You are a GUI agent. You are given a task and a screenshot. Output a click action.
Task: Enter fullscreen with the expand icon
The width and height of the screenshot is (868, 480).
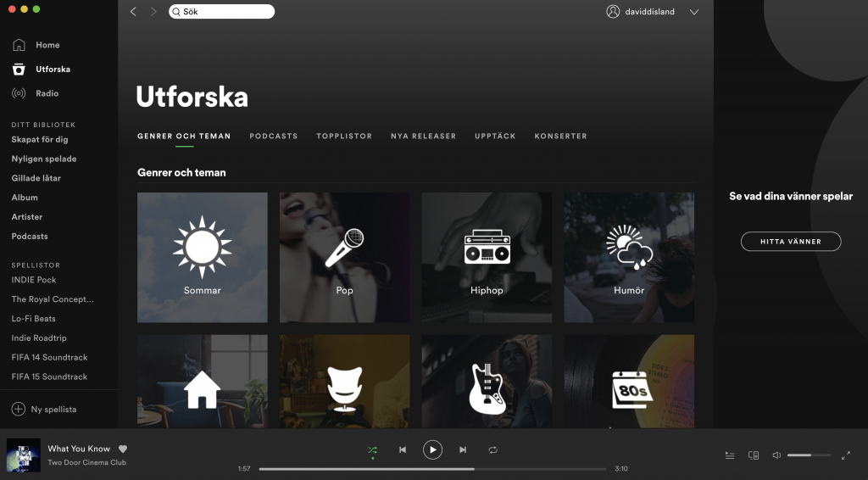pyautogui.click(x=846, y=455)
